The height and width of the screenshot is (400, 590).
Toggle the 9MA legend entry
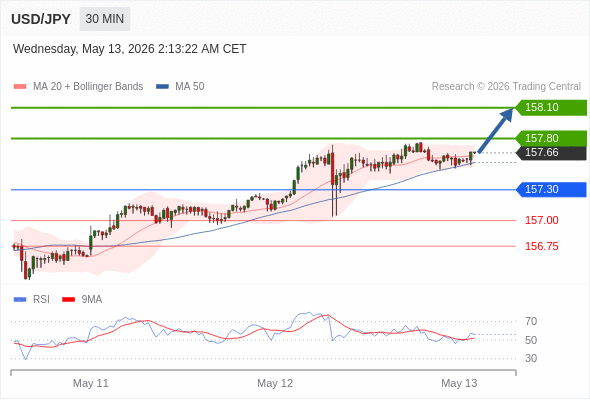(x=82, y=300)
